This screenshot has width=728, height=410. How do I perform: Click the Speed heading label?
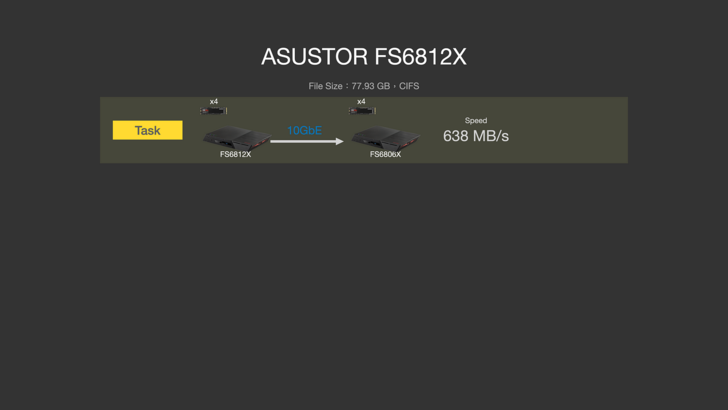pos(476,120)
